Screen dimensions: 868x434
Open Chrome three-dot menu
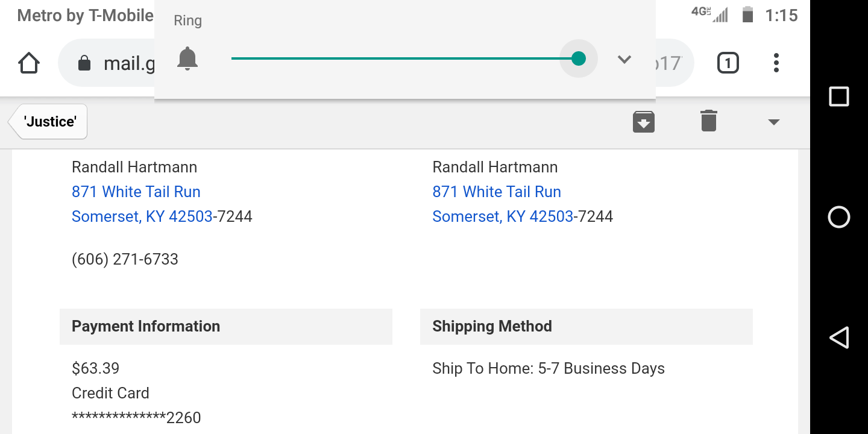(x=776, y=63)
